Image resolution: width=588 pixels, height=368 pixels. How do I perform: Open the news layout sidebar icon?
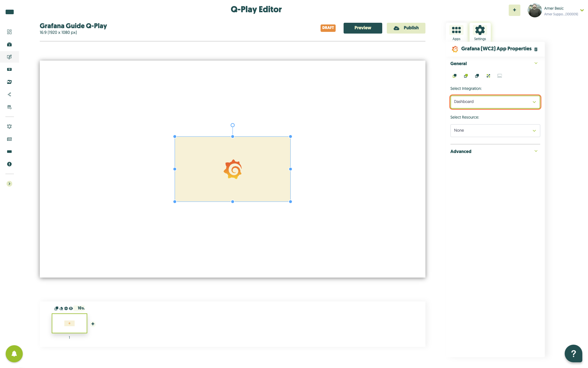point(9,139)
